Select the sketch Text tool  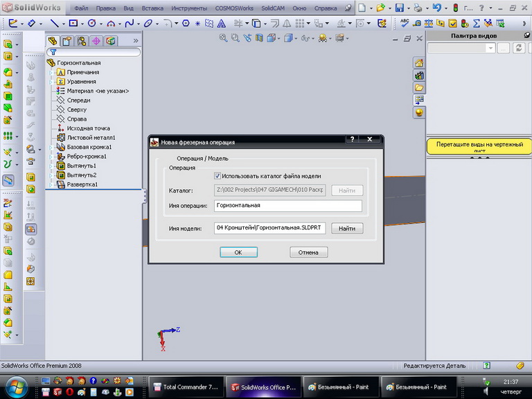[221, 23]
